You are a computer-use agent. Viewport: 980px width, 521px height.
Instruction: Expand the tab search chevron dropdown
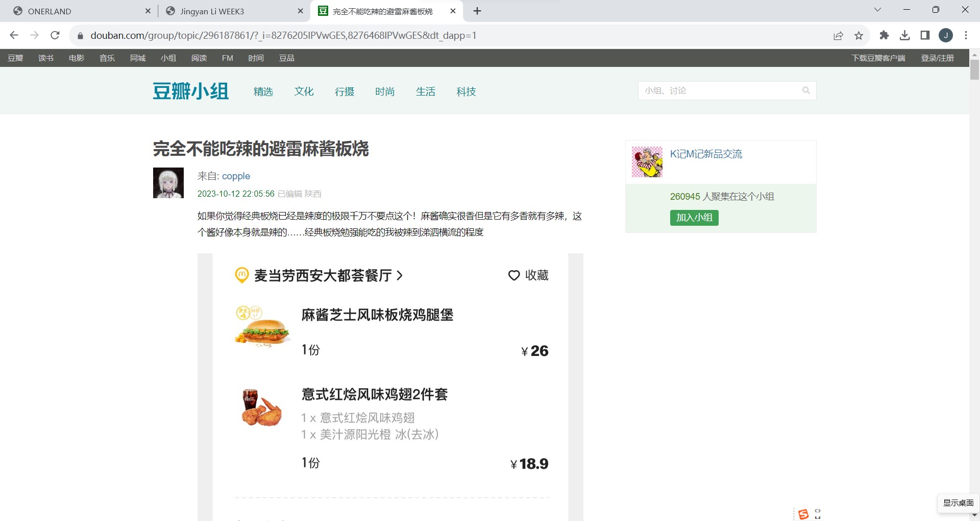[x=877, y=10]
